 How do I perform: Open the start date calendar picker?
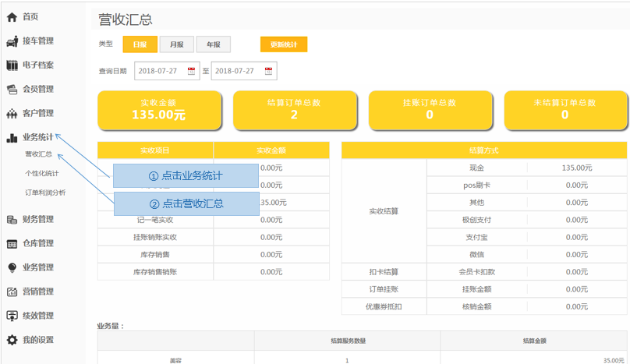click(x=191, y=71)
